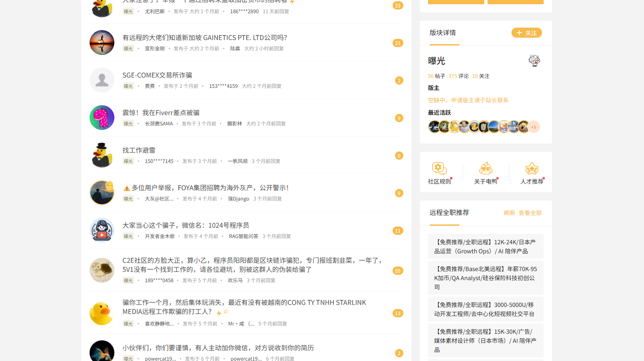Open the 关于电鸭 duck icon
This screenshot has height=361, width=644.
(485, 168)
